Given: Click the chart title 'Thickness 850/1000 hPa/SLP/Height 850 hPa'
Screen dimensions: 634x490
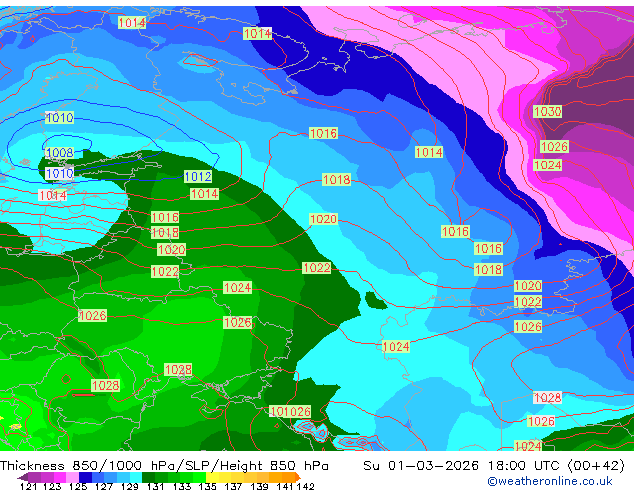Looking at the screenshot, I should pos(164,466).
